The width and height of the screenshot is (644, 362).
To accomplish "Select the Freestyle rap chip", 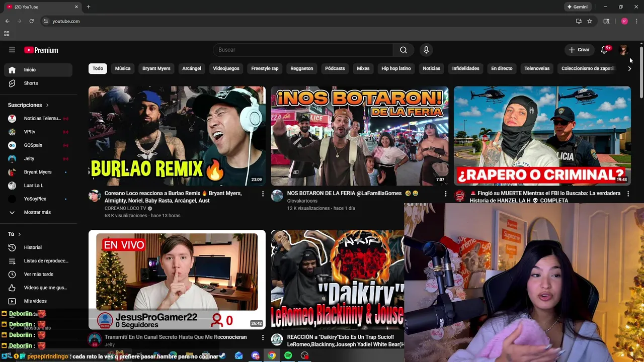I will tap(265, 68).
